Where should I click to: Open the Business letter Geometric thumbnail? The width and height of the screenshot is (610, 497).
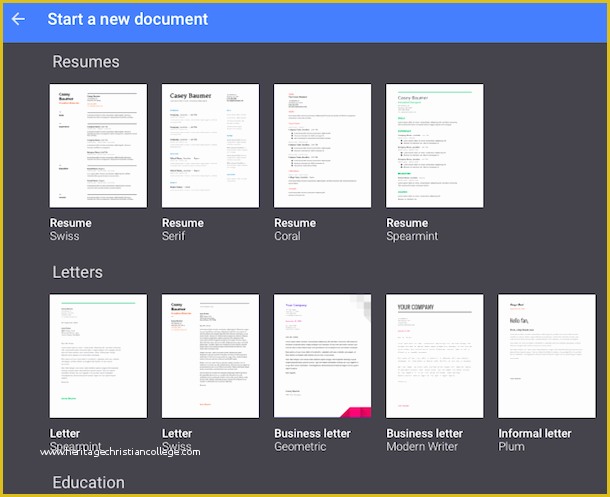click(x=323, y=356)
